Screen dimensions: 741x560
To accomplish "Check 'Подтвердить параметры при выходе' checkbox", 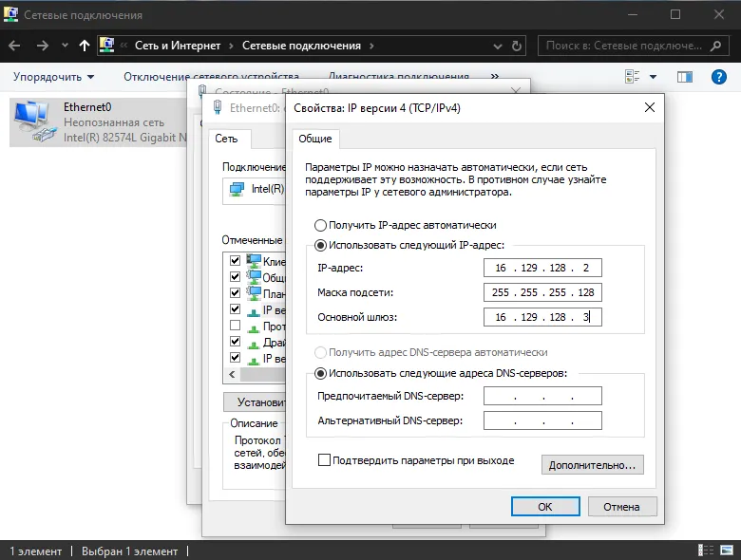I will coord(324,460).
